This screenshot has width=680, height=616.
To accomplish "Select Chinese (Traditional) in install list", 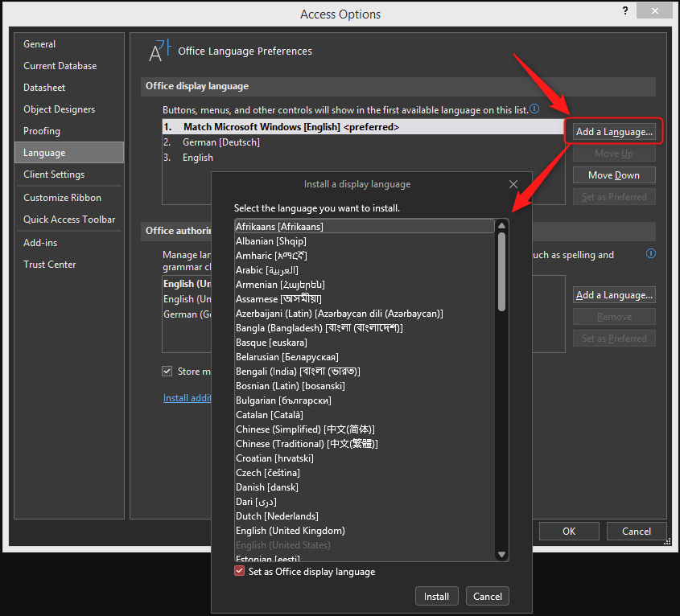I will point(365,443).
